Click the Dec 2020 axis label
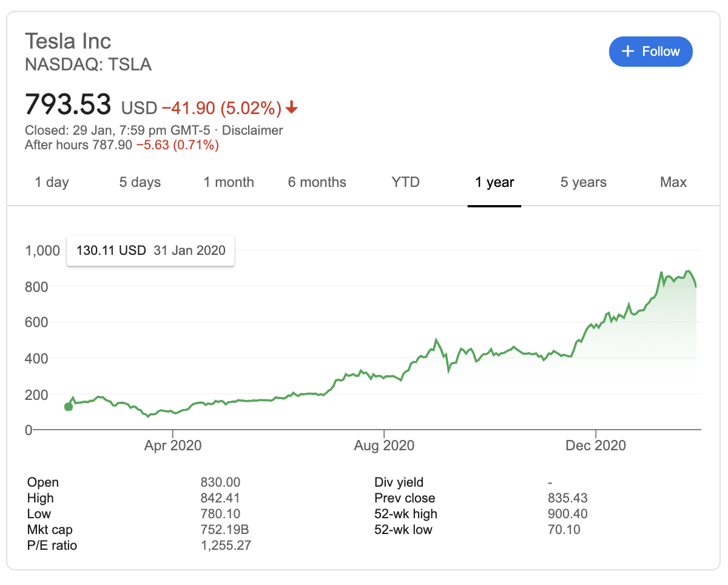This screenshot has height=585, width=728. coord(596,445)
